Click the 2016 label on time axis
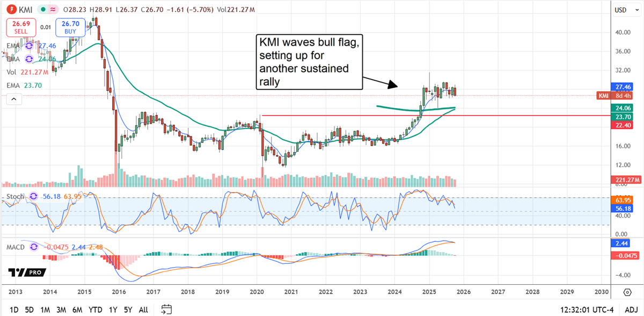The height and width of the screenshot is (316, 644). coord(119,291)
